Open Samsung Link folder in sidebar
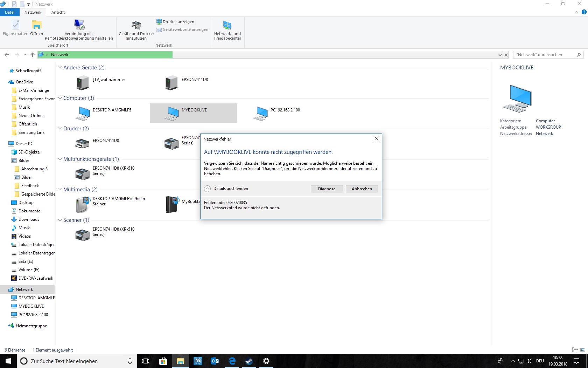 [31, 132]
